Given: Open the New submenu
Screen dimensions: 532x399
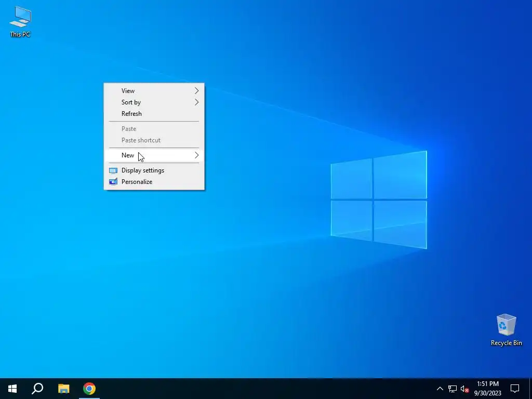Looking at the screenshot, I should point(154,155).
